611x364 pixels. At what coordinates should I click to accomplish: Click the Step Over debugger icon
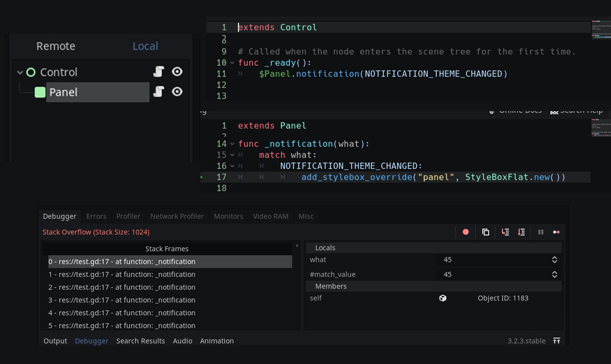(521, 232)
